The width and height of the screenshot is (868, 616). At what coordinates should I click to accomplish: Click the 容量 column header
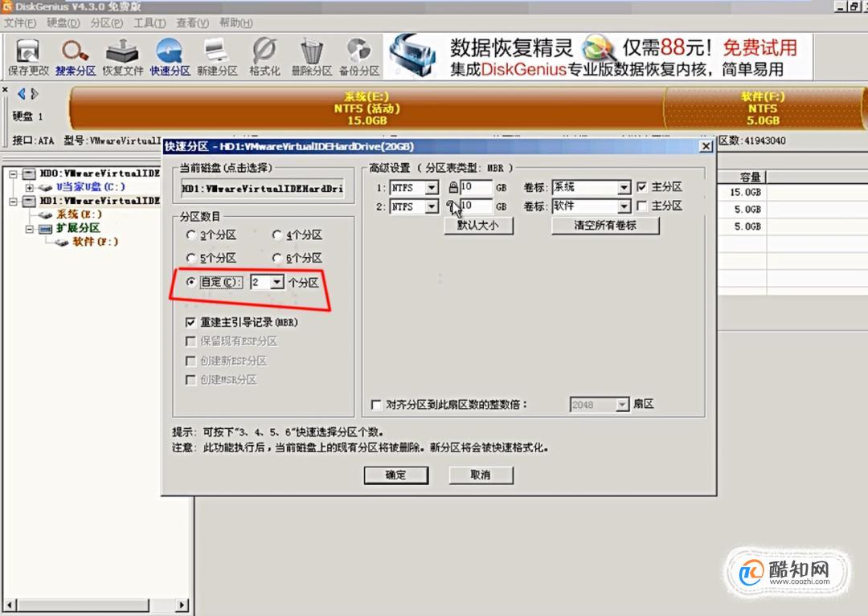[742, 177]
